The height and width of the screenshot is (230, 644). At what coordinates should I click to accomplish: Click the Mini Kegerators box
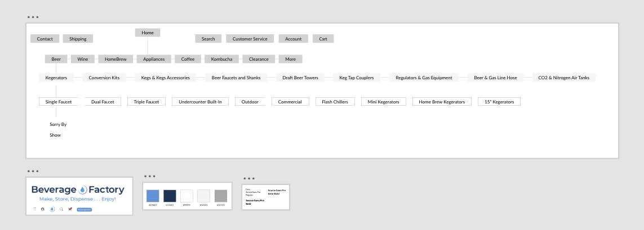[x=383, y=102]
